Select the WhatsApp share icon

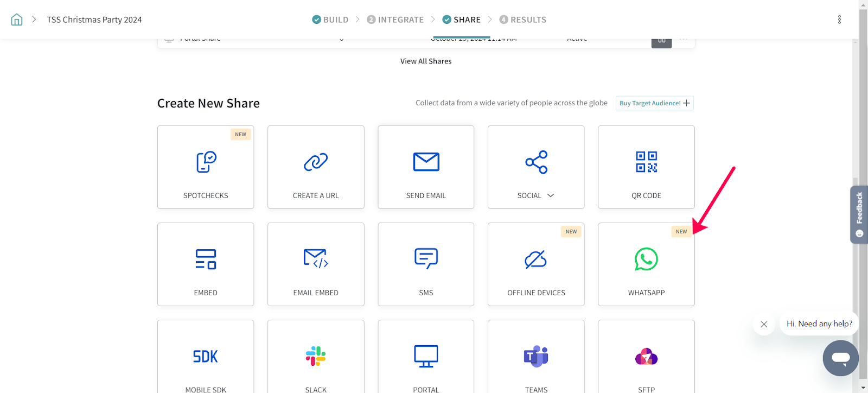point(646,259)
